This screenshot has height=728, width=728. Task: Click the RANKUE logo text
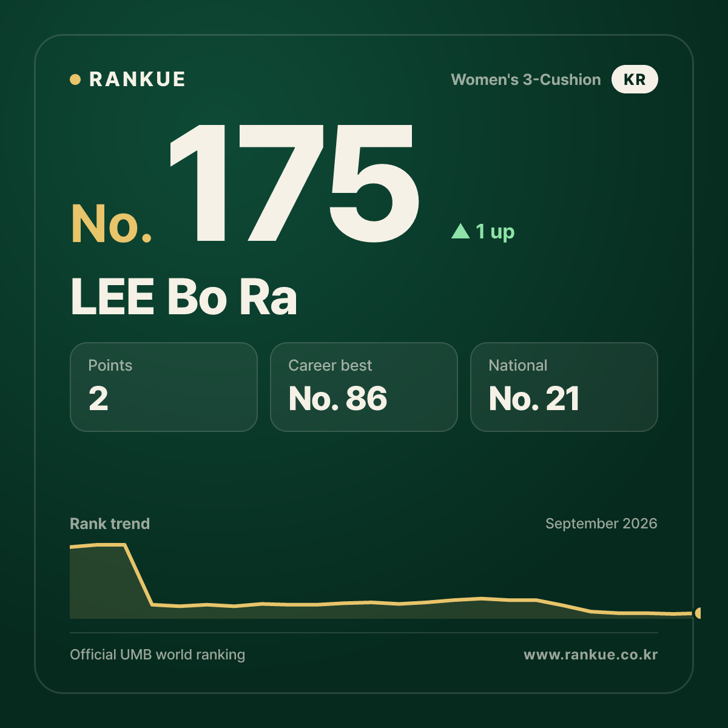coord(137,79)
